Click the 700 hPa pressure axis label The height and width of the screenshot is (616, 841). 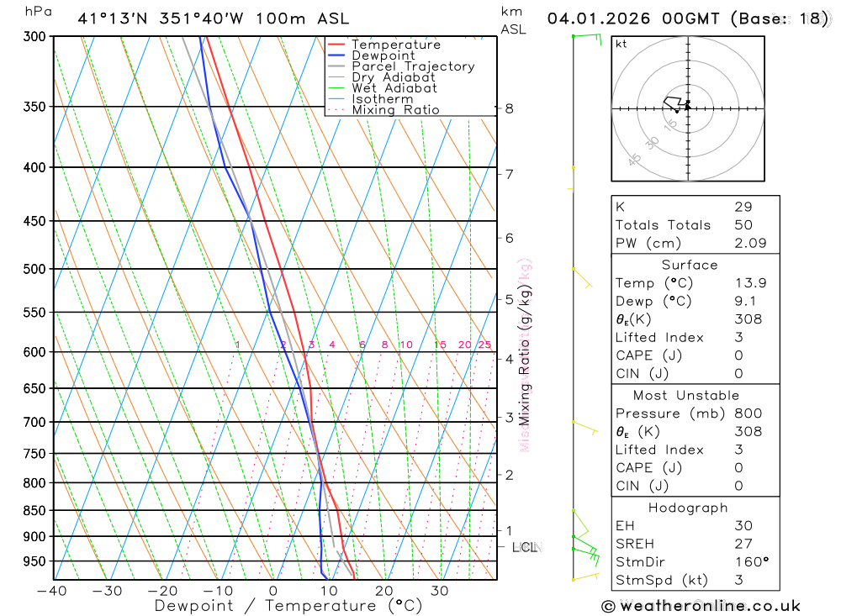(34, 423)
